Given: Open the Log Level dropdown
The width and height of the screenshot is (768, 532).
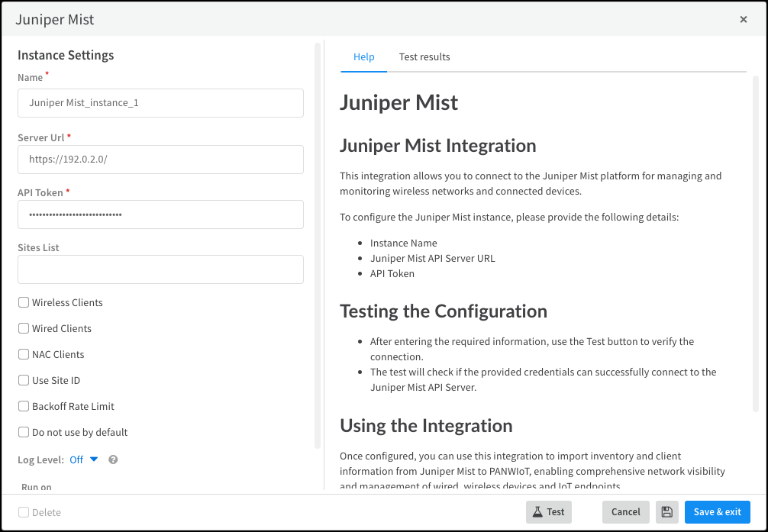Looking at the screenshot, I should (x=84, y=459).
